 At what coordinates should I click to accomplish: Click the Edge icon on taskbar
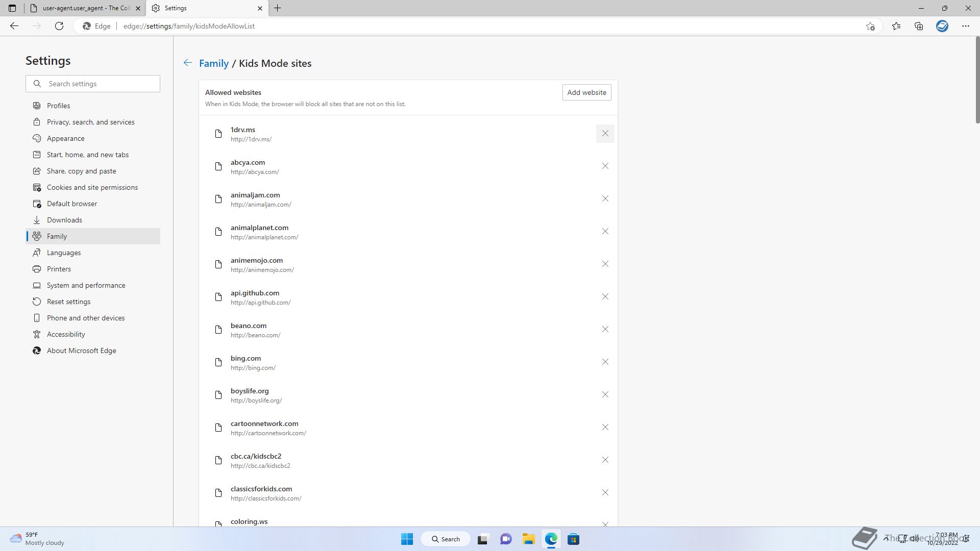tap(551, 539)
